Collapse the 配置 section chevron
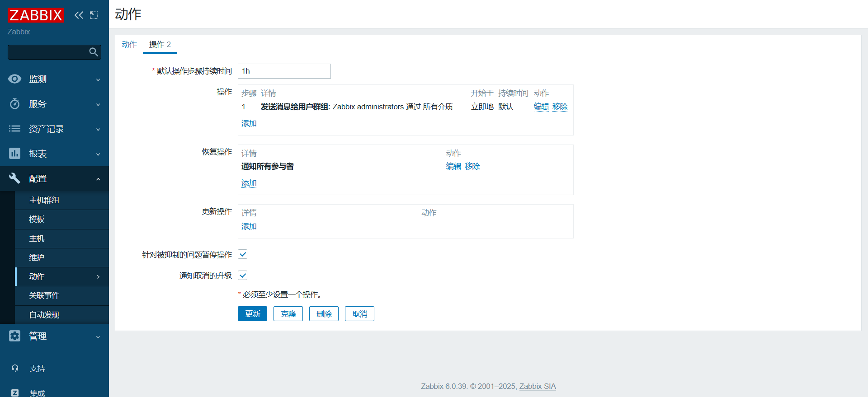868x397 pixels. pos(98,179)
